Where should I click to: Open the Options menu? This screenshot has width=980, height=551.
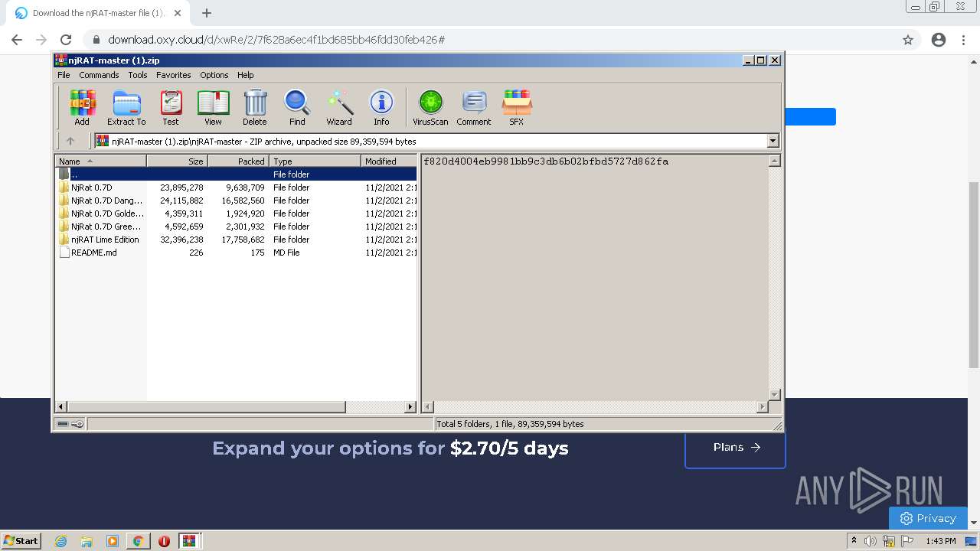[214, 75]
